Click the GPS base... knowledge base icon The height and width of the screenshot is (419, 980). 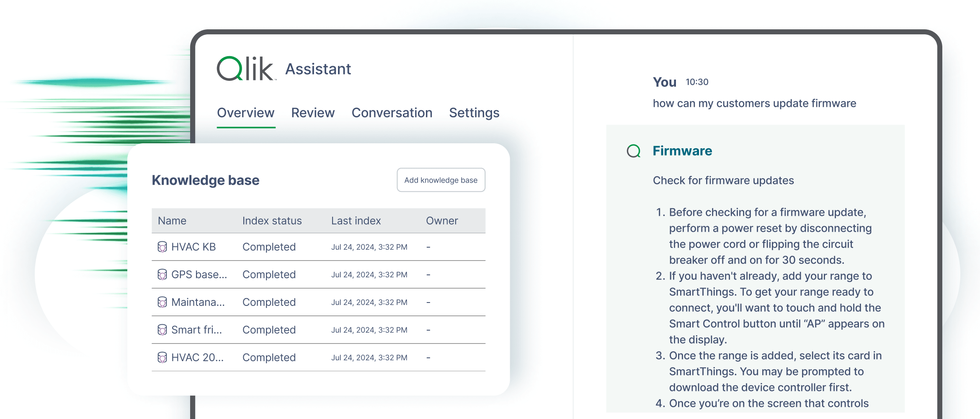click(162, 275)
